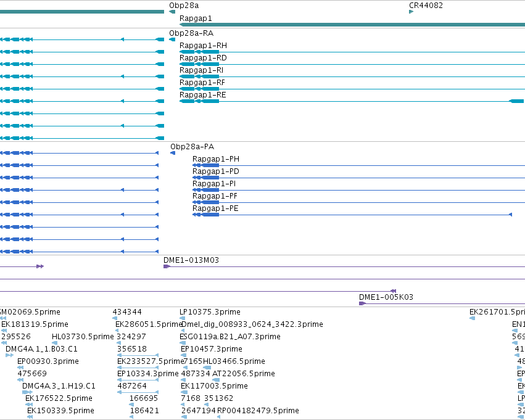This screenshot has height=420, width=525.
Task: Select the Rapgap1-RI transcript label
Action: pos(201,70)
